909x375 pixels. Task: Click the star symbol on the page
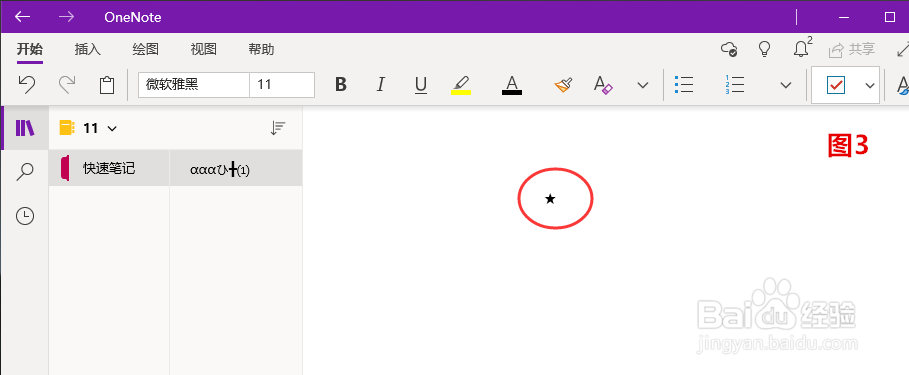pyautogui.click(x=550, y=199)
